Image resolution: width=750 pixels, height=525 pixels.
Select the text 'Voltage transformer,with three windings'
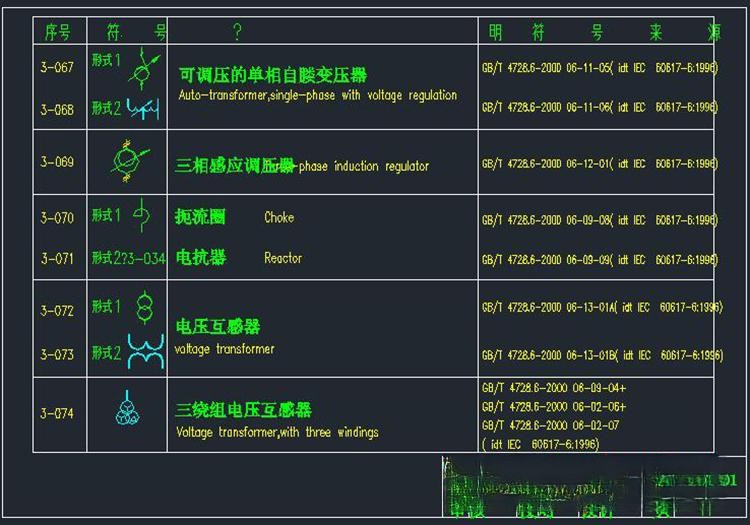[277, 432]
